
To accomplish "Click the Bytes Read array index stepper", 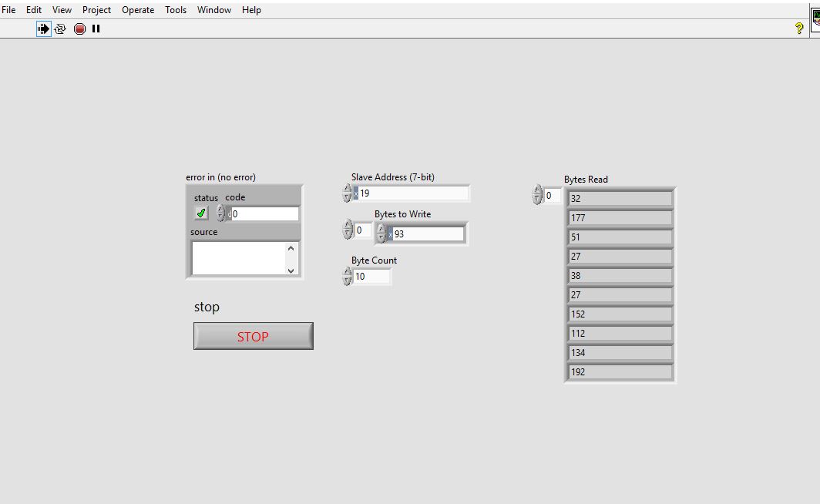I will click(537, 194).
